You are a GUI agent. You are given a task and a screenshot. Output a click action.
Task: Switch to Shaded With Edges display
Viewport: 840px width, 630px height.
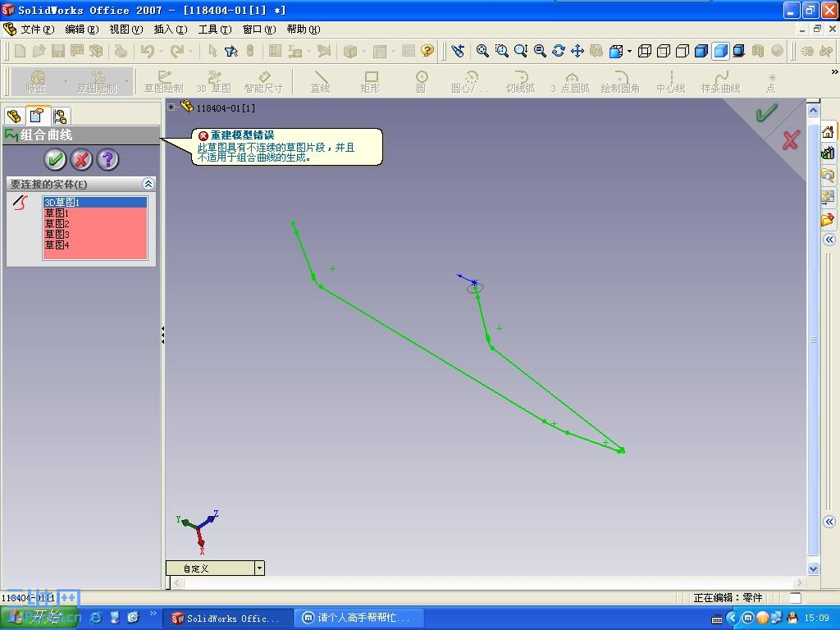pos(701,51)
